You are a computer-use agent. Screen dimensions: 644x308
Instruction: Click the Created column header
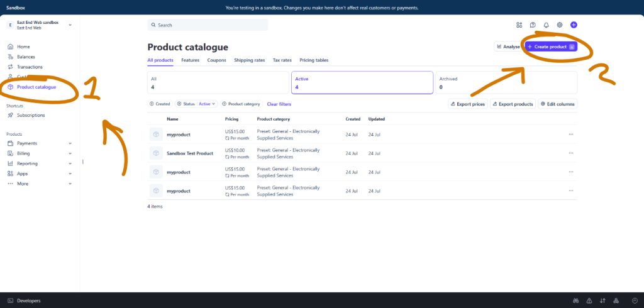(x=353, y=119)
